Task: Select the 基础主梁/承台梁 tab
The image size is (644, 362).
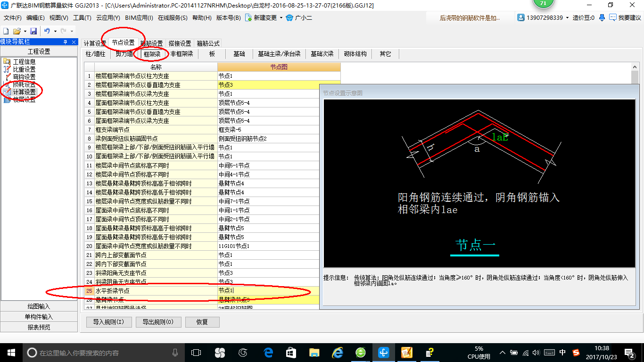Action: [x=279, y=54]
